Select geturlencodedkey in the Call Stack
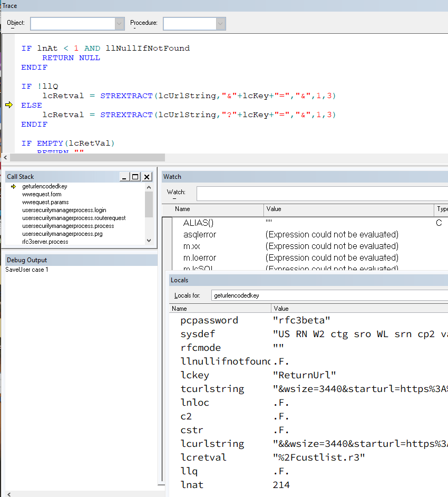 click(x=45, y=186)
